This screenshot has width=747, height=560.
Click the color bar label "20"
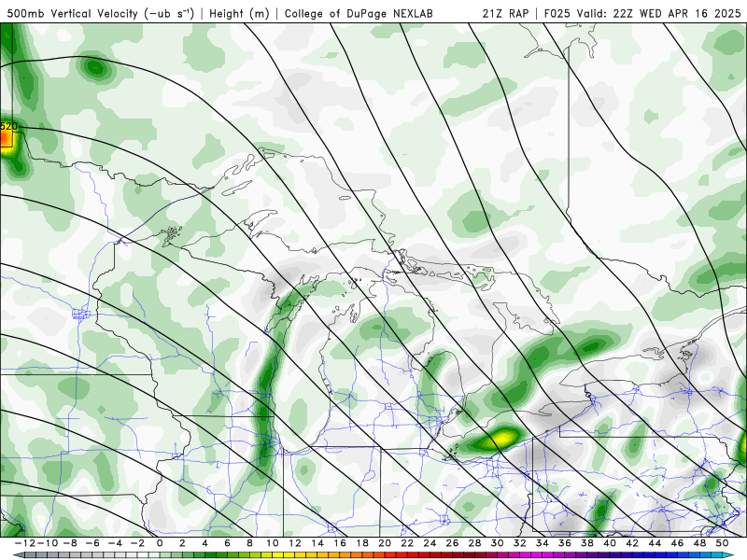coord(385,543)
